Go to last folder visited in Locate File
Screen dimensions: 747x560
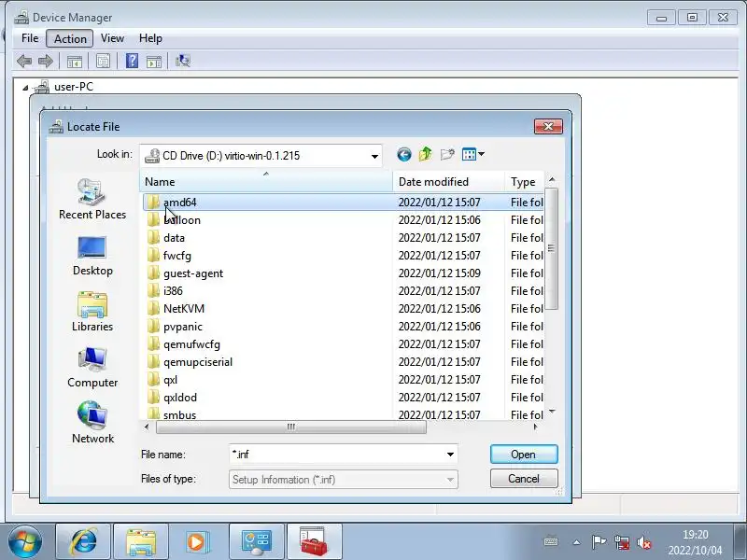click(x=404, y=154)
